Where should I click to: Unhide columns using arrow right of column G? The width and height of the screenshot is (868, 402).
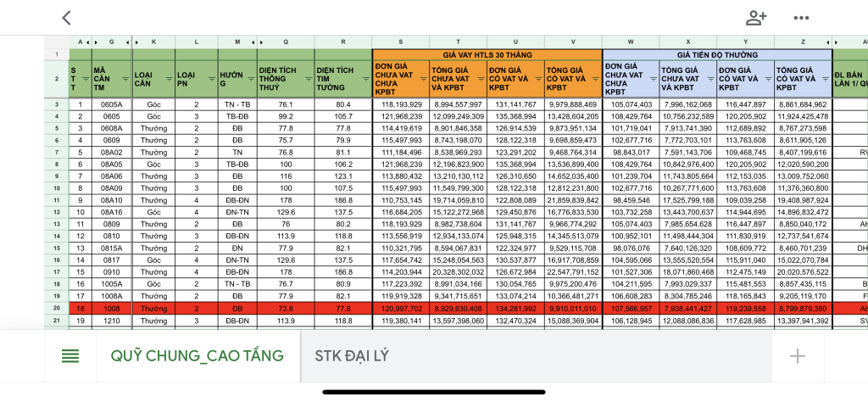128,42
